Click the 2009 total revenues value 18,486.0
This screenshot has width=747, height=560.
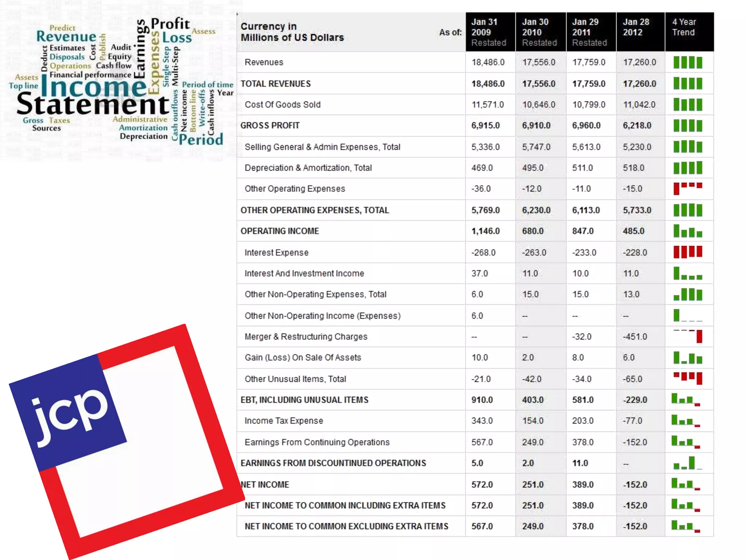(488, 84)
